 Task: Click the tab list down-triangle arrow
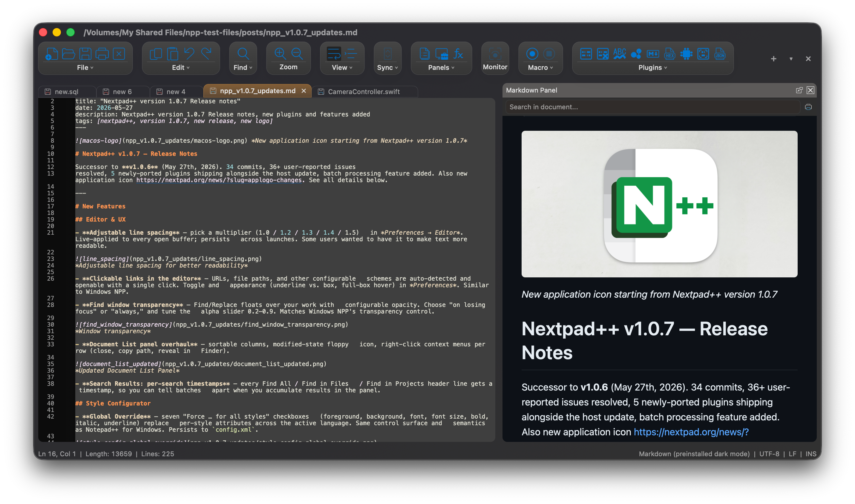point(791,59)
